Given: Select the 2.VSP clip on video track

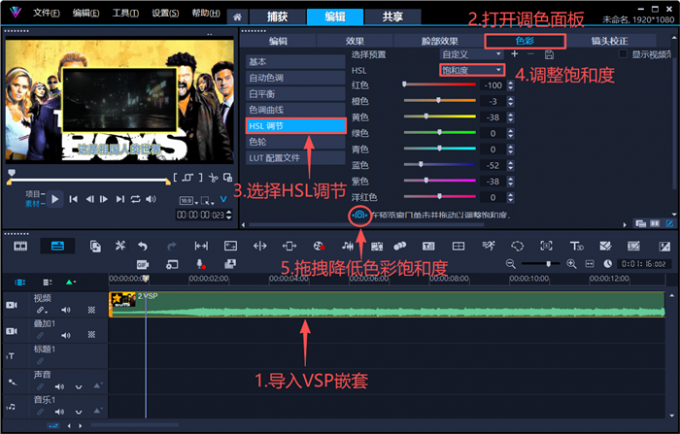Looking at the screenshot, I should coord(387,304).
